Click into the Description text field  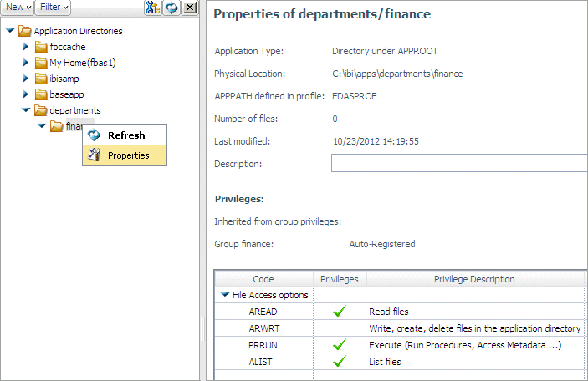tap(459, 163)
